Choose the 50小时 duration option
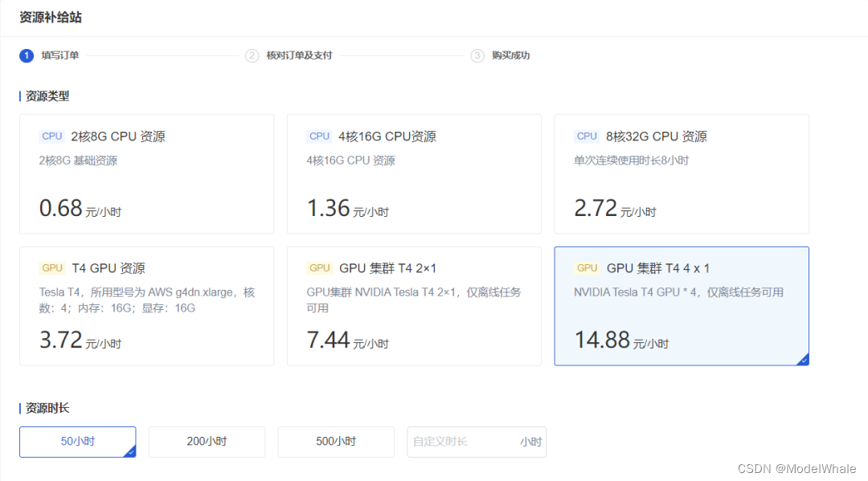868x481 pixels. pos(77,442)
